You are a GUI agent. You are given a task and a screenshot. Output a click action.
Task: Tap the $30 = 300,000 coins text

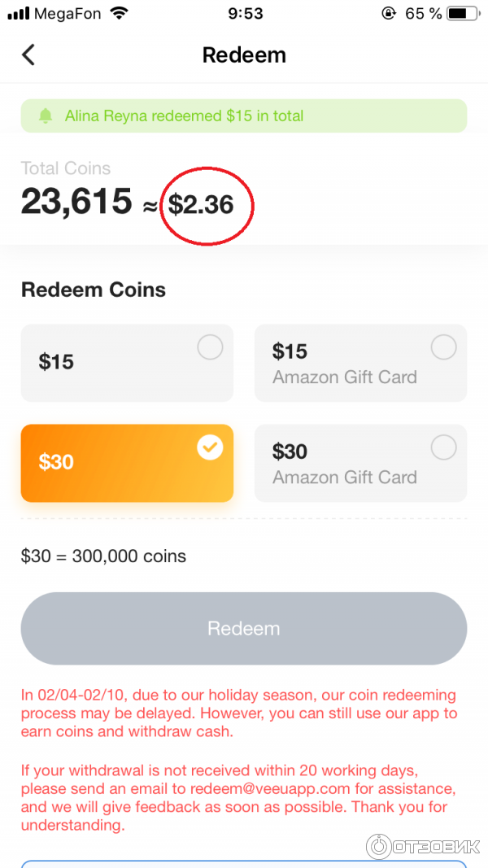click(x=103, y=556)
